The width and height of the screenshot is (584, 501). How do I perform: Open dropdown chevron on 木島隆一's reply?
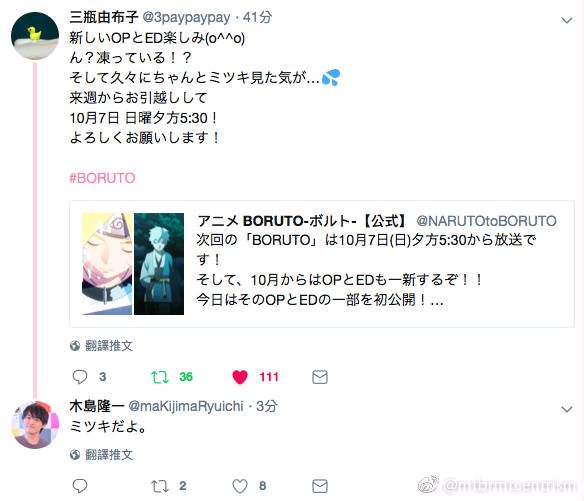tap(566, 409)
